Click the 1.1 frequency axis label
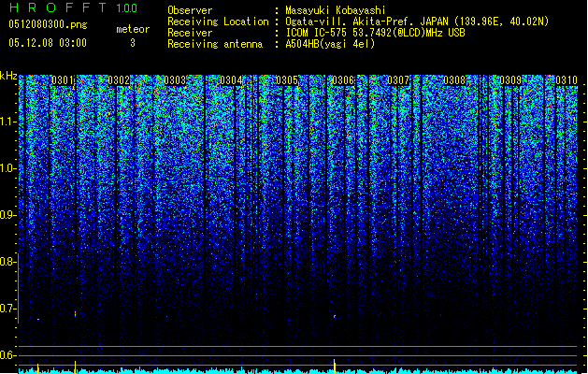 [x=7, y=122]
